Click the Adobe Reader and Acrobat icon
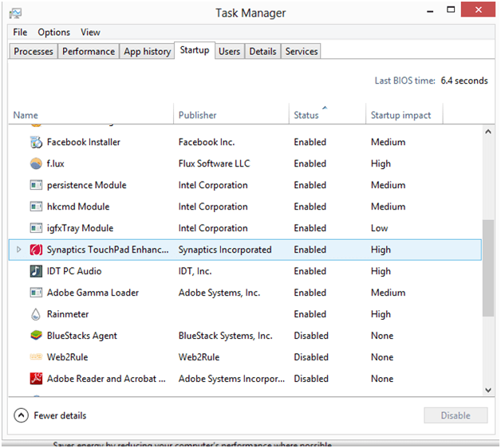The image size is (501, 448). [x=36, y=379]
